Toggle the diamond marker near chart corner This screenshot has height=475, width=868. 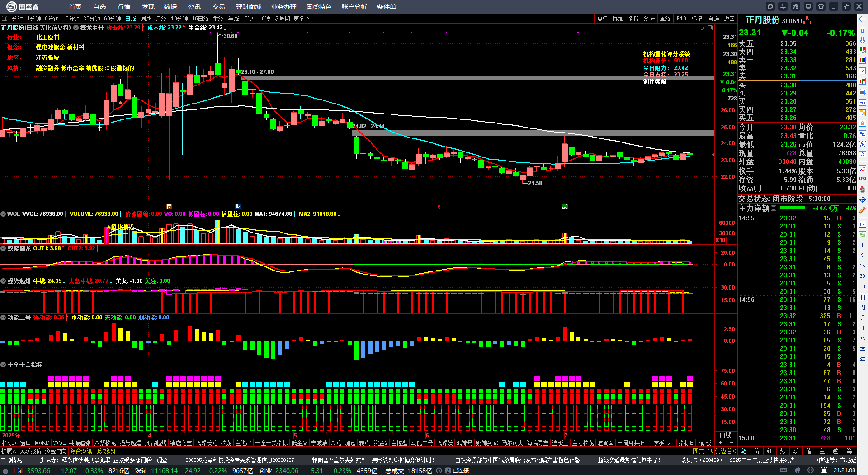(x=702, y=28)
